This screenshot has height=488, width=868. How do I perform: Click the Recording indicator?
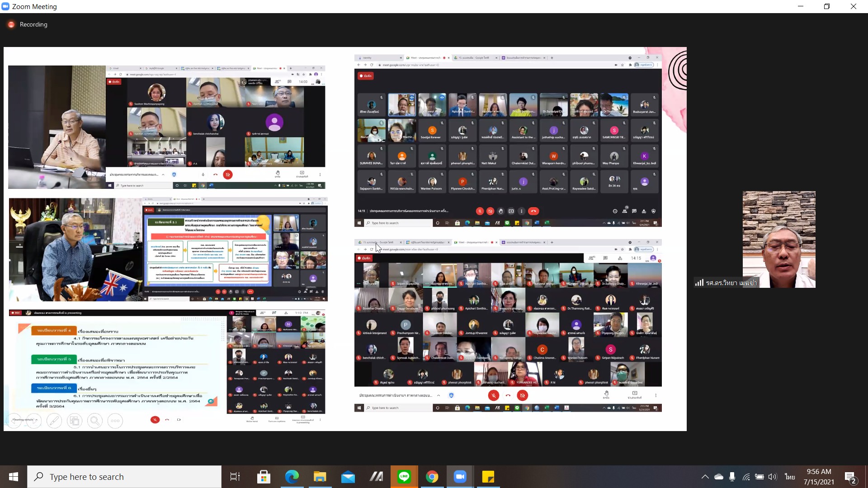click(x=28, y=24)
